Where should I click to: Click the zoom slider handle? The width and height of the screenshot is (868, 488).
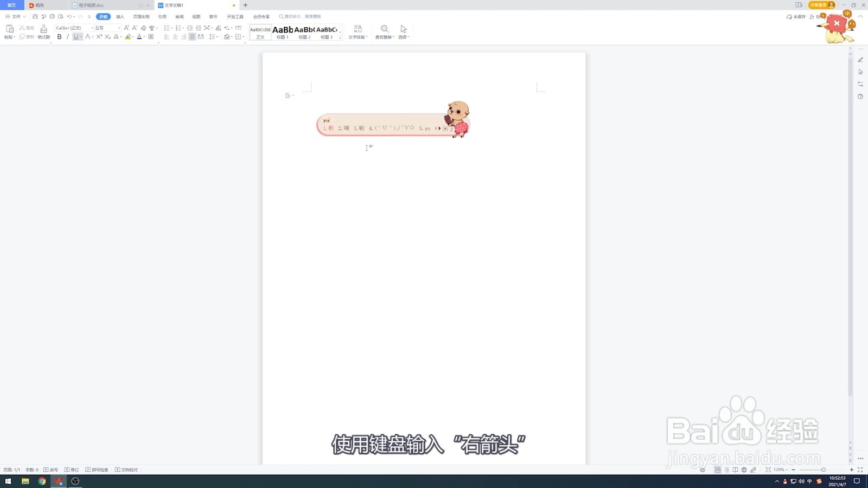point(824,470)
